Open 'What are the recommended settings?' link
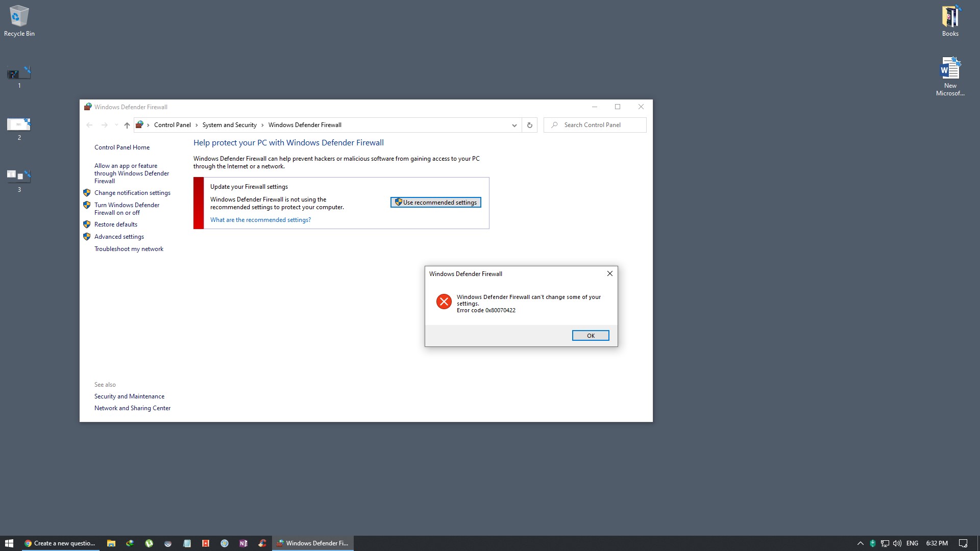Image resolution: width=980 pixels, height=551 pixels. coord(260,220)
